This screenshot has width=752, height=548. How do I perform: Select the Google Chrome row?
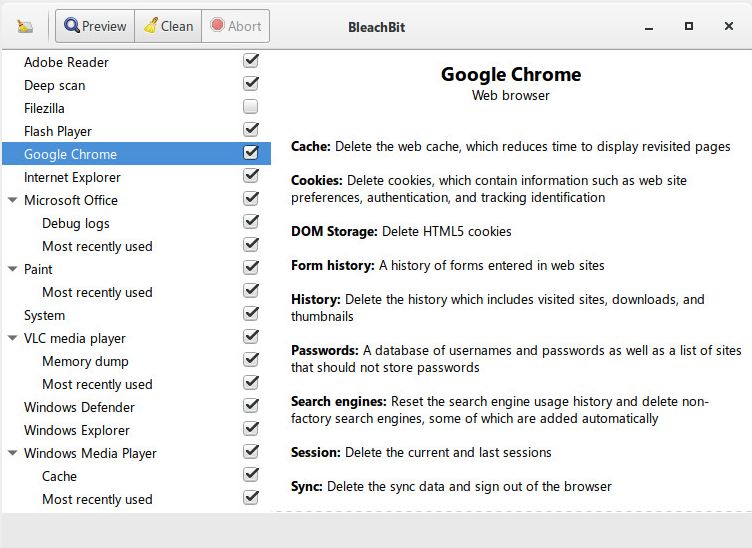(x=136, y=154)
